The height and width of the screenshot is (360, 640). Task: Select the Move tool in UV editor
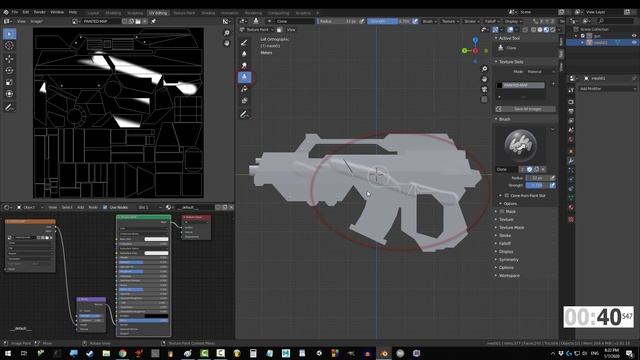pyautogui.click(x=9, y=59)
